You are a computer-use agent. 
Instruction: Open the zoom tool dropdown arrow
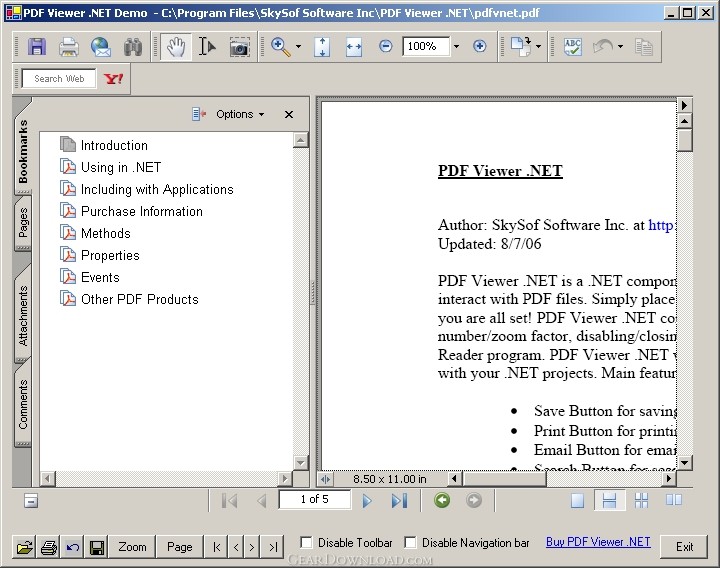point(298,46)
